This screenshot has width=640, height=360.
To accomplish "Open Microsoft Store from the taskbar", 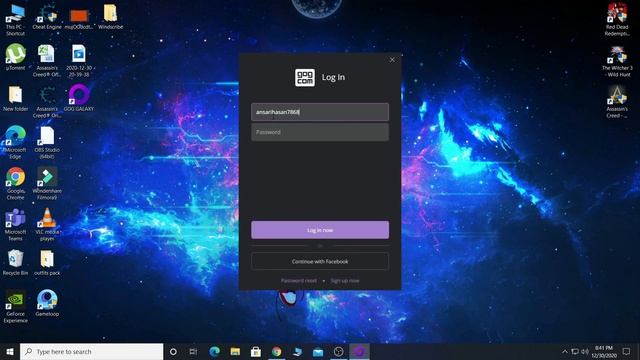I will pos(256,351).
